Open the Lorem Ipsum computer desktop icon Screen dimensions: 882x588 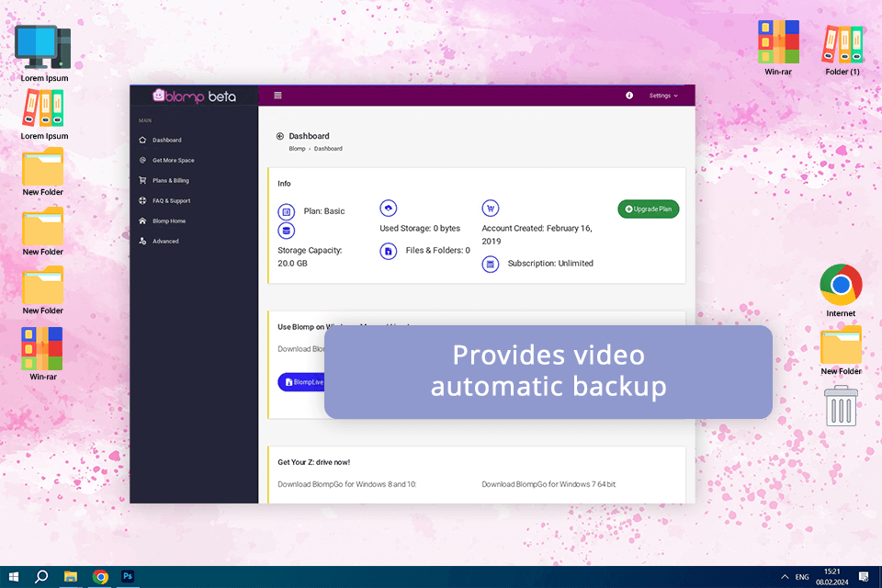click(x=44, y=53)
